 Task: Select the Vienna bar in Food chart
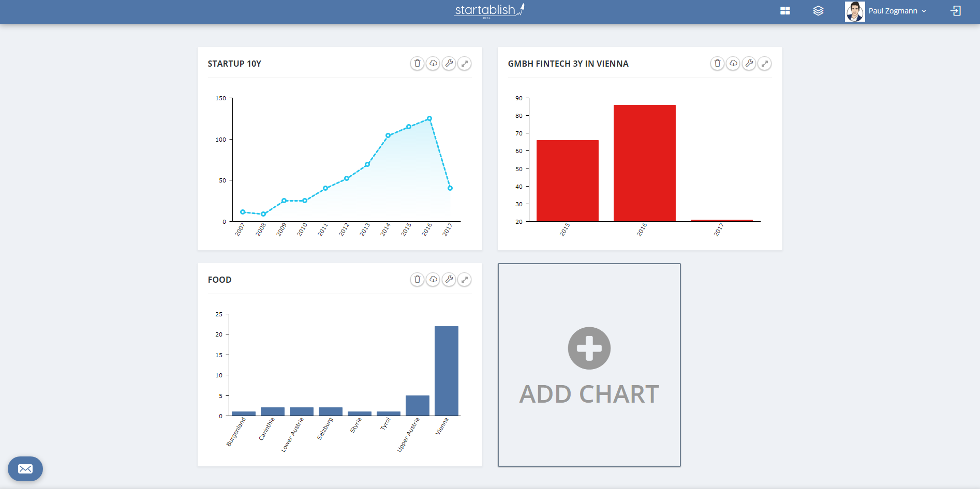pyautogui.click(x=447, y=371)
